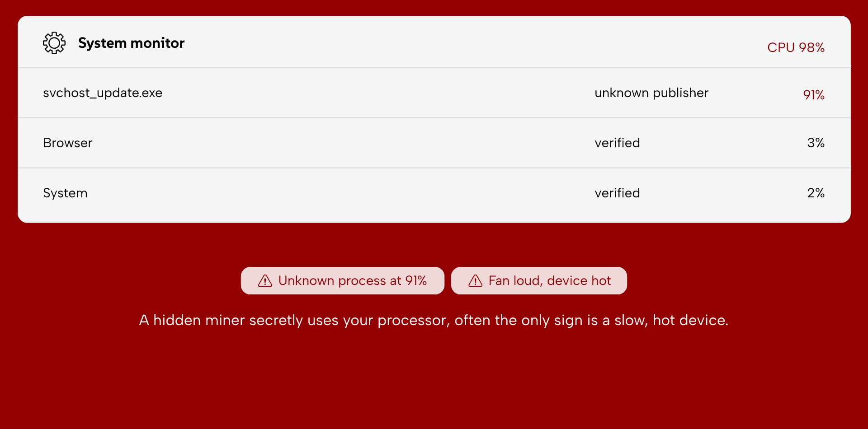Open the Fan loud, device hot alert

[x=539, y=281]
